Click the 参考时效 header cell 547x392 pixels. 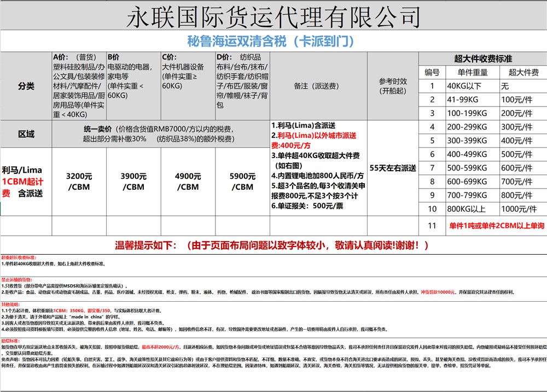(393, 86)
